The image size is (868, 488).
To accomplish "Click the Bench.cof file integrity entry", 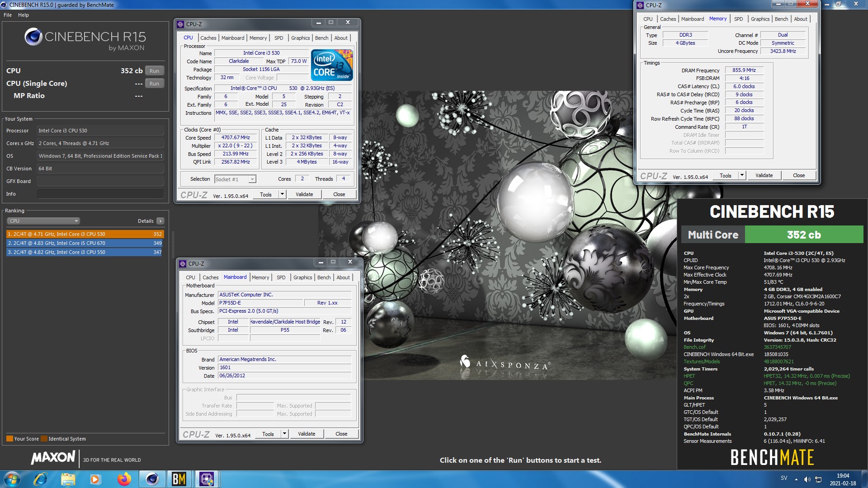I will (x=694, y=347).
